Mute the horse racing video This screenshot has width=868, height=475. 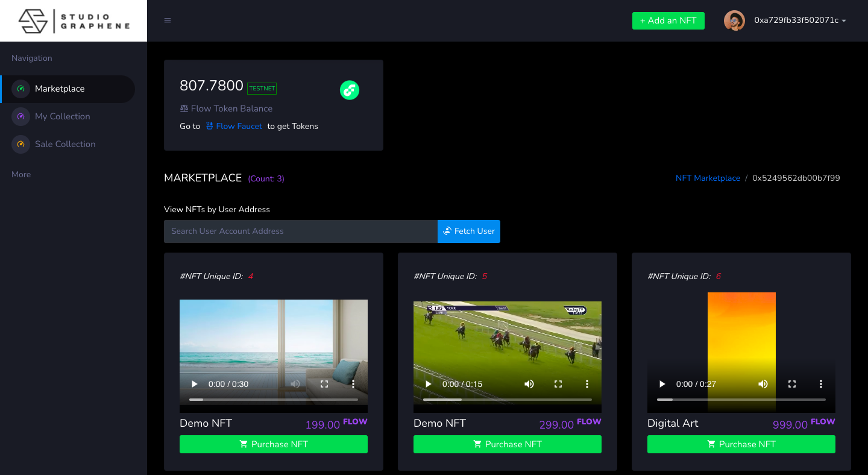point(529,384)
